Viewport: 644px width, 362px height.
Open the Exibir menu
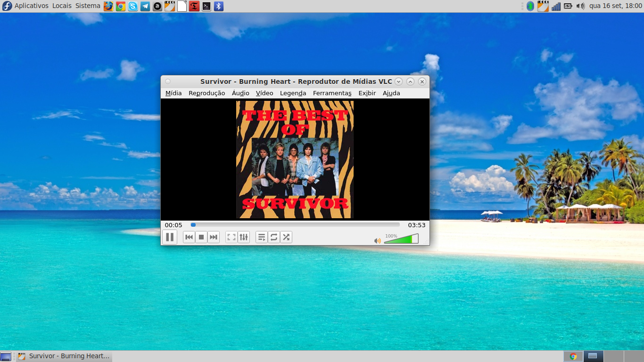coord(367,93)
